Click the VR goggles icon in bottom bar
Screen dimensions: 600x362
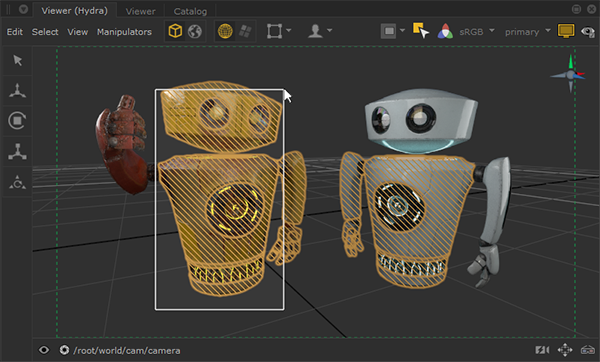click(587, 350)
